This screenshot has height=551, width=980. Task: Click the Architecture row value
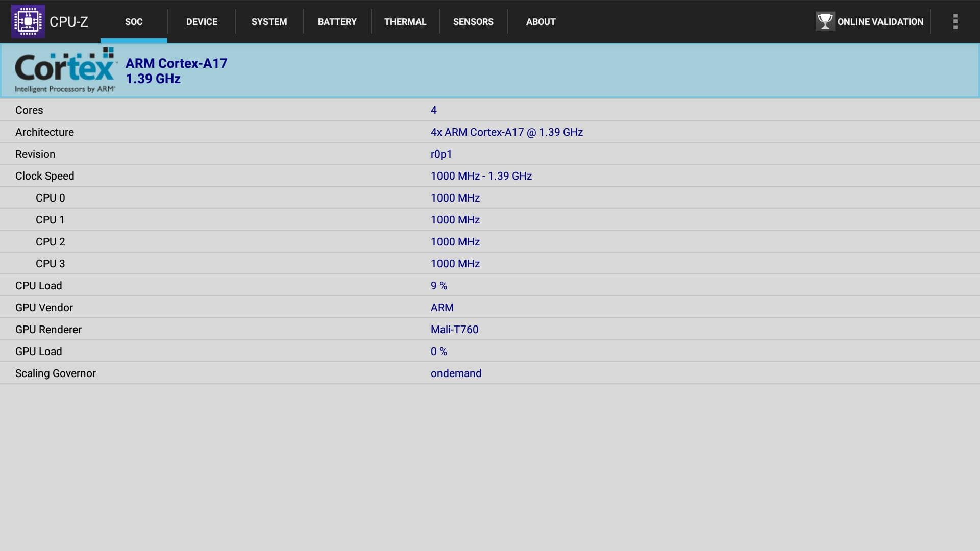506,132
